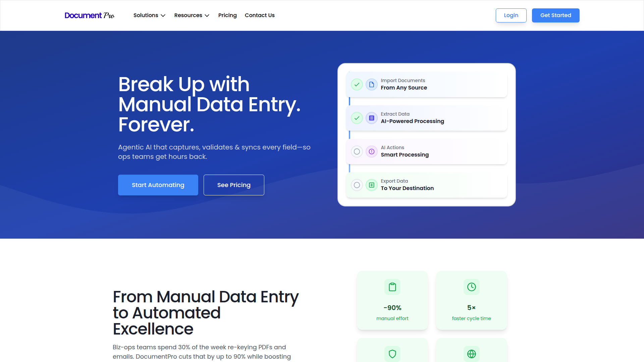Select the empty circle beside Export Data

(x=357, y=185)
